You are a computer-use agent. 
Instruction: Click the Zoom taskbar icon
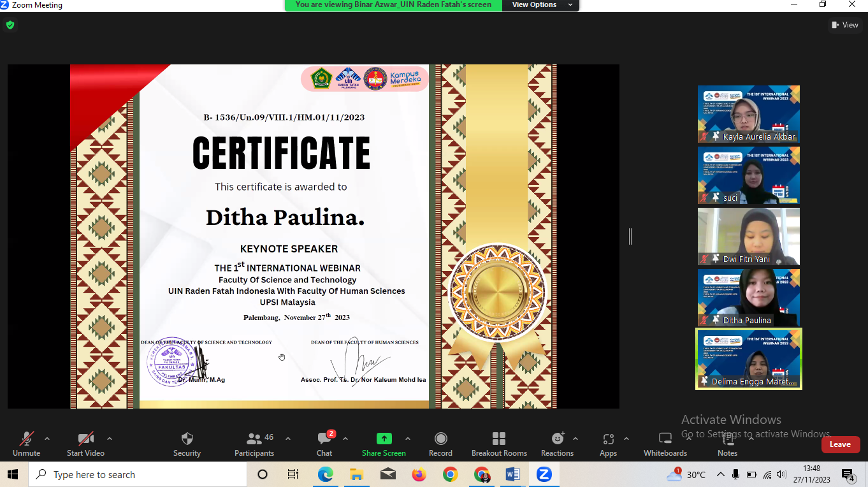544,474
